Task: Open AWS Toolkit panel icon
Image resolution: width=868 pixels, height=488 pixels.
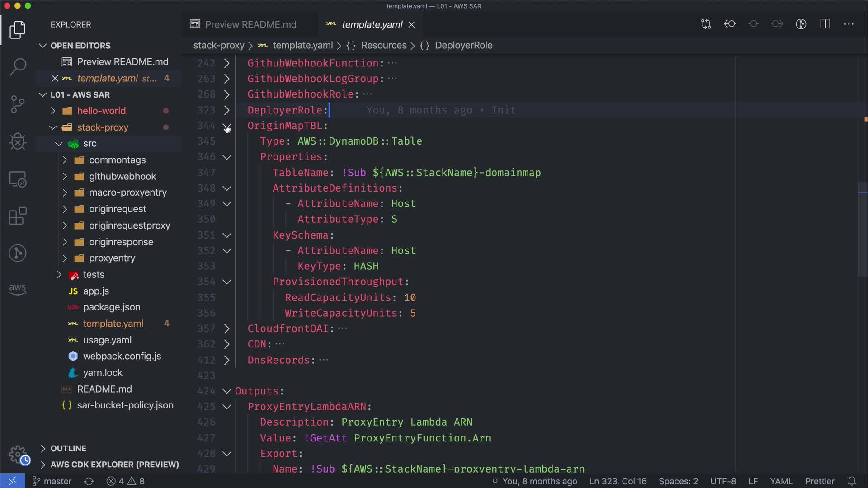Action: pyautogui.click(x=18, y=289)
